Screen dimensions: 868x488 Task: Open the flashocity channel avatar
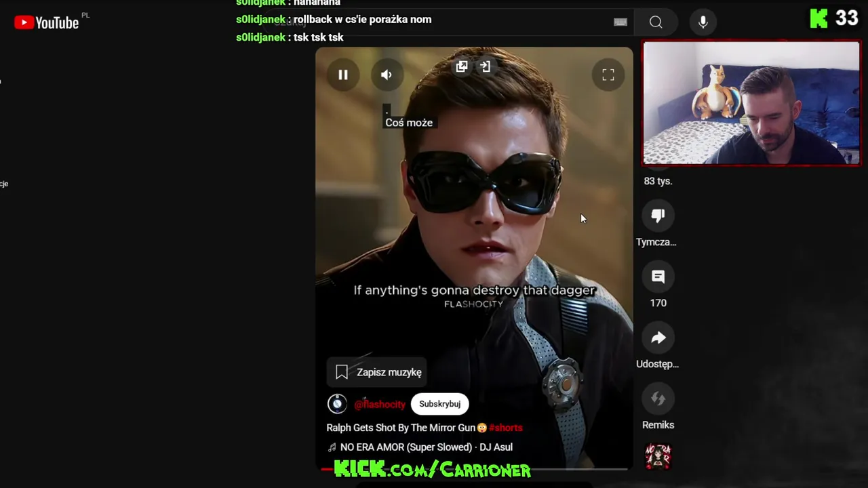click(337, 404)
